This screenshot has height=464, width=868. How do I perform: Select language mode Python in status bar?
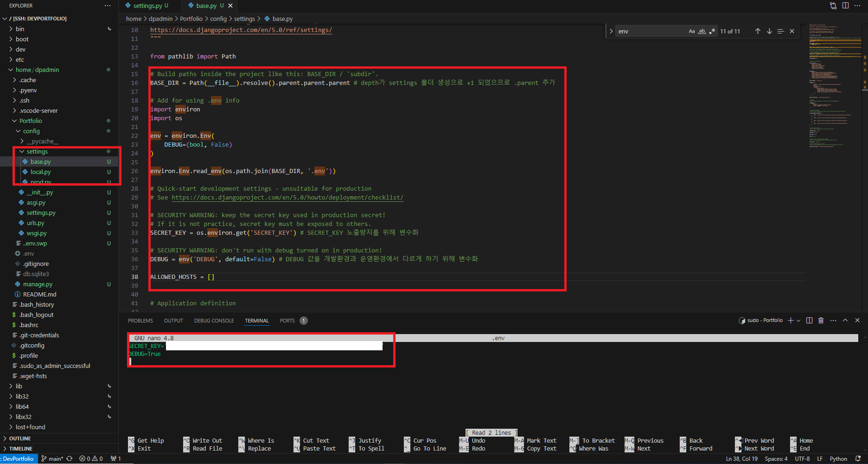pos(838,459)
